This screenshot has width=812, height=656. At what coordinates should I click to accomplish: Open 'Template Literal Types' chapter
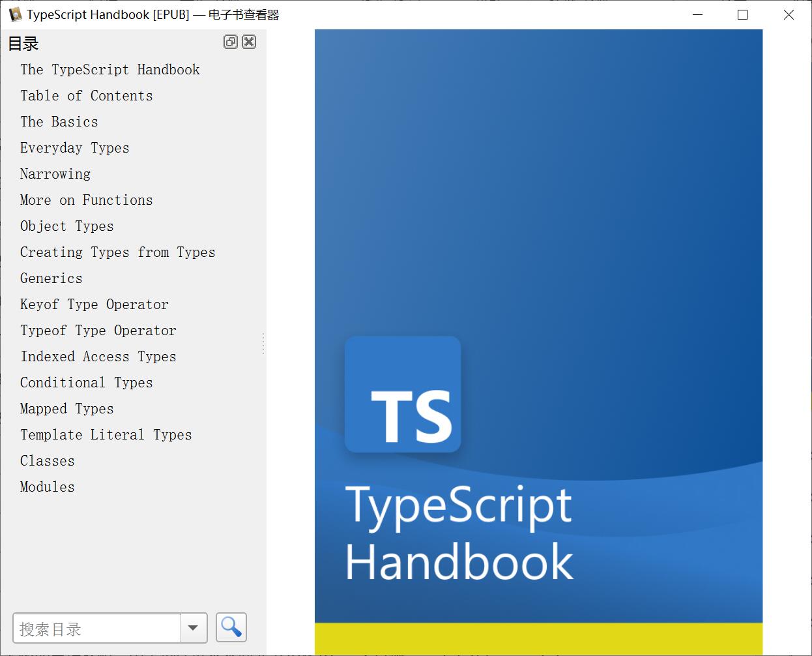click(x=106, y=435)
